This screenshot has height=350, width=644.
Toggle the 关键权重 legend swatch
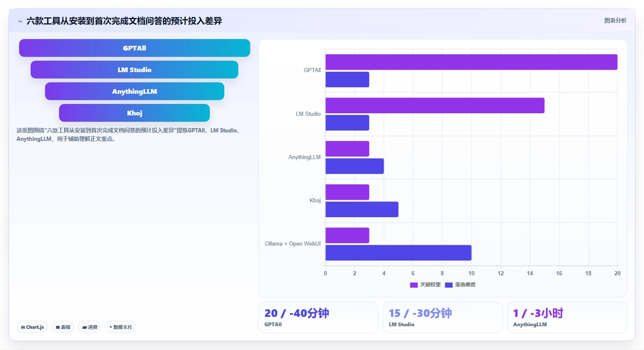[414, 285]
